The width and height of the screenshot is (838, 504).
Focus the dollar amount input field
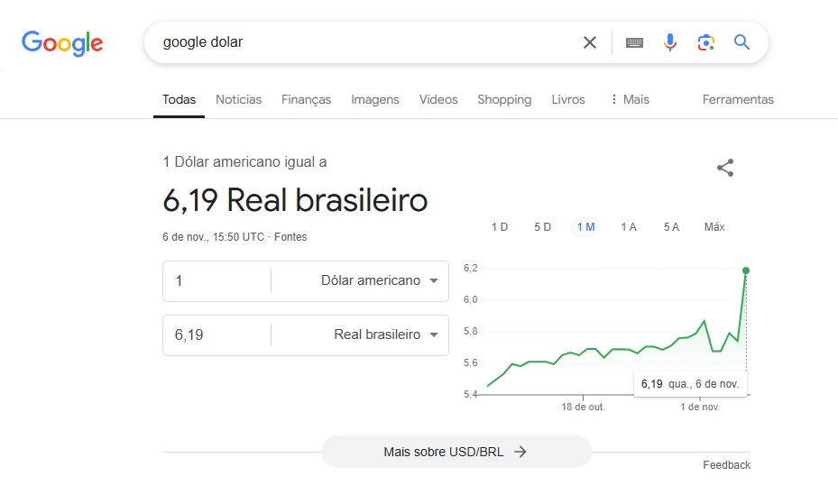pyautogui.click(x=216, y=280)
